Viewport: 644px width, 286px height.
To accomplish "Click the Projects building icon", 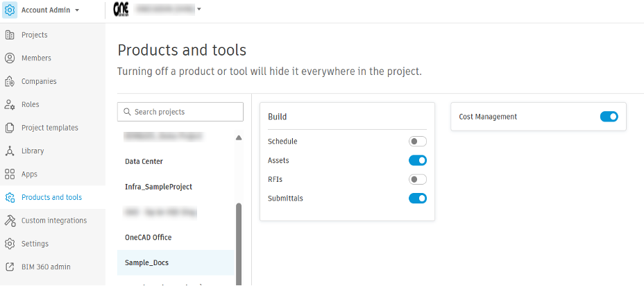I will pos(10,35).
